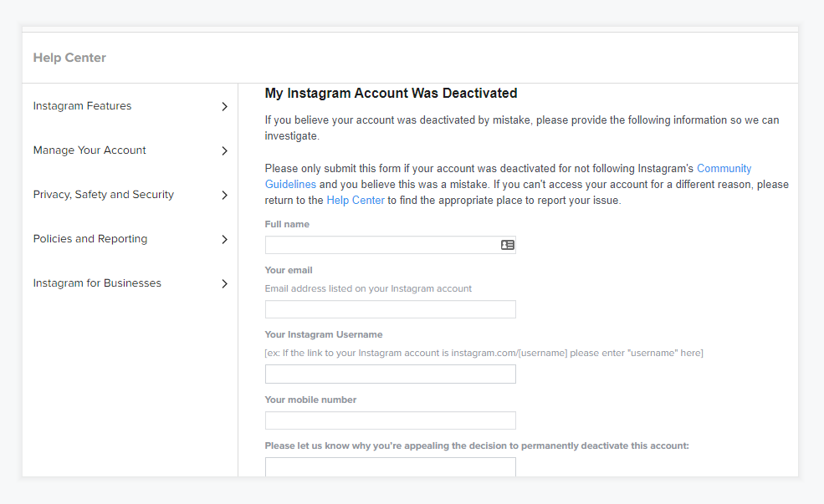
Task: Click the username example hint text
Action: [x=484, y=354]
